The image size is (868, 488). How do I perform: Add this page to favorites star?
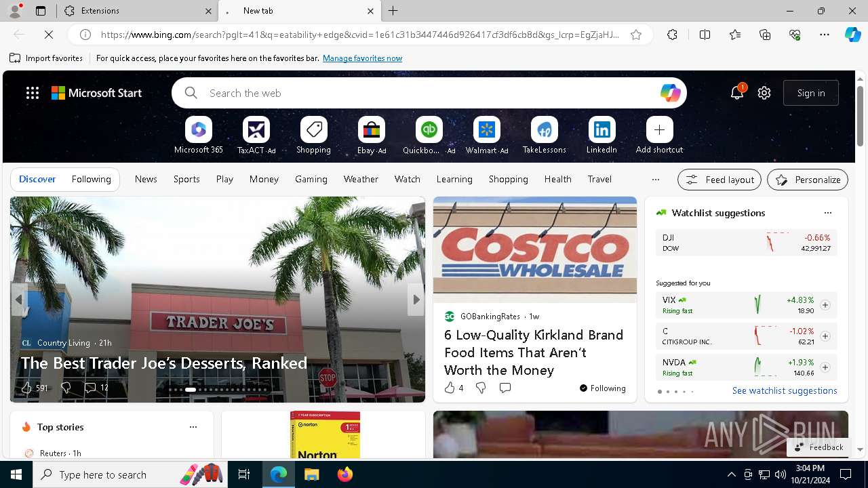(x=636, y=35)
